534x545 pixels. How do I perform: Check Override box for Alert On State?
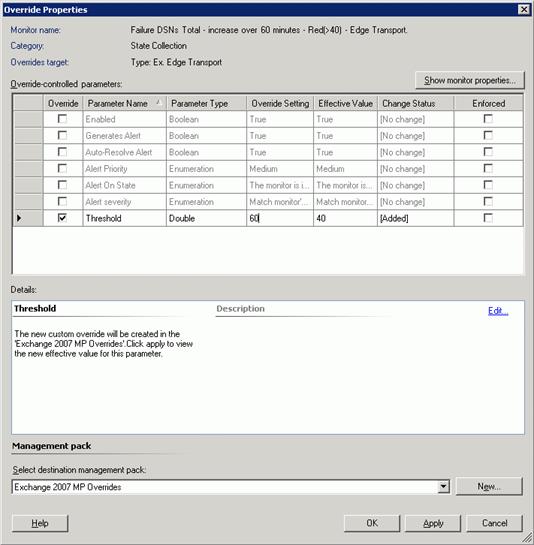point(62,185)
